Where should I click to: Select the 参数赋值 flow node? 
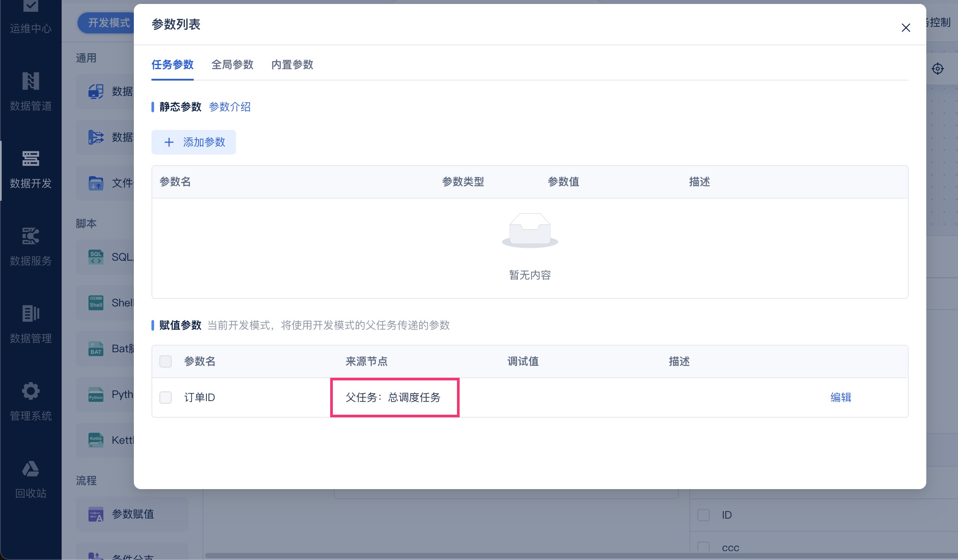click(x=132, y=514)
